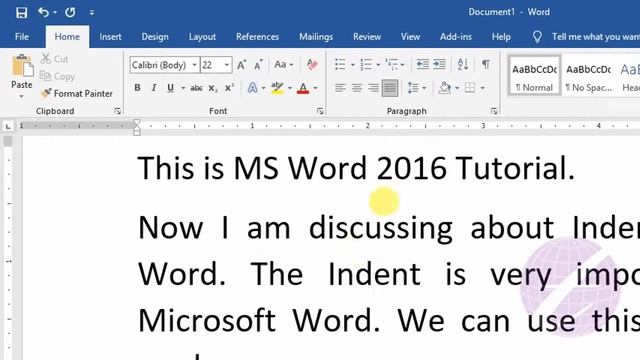This screenshot has width=640, height=360.
Task: Open the References tab
Action: coord(257,37)
